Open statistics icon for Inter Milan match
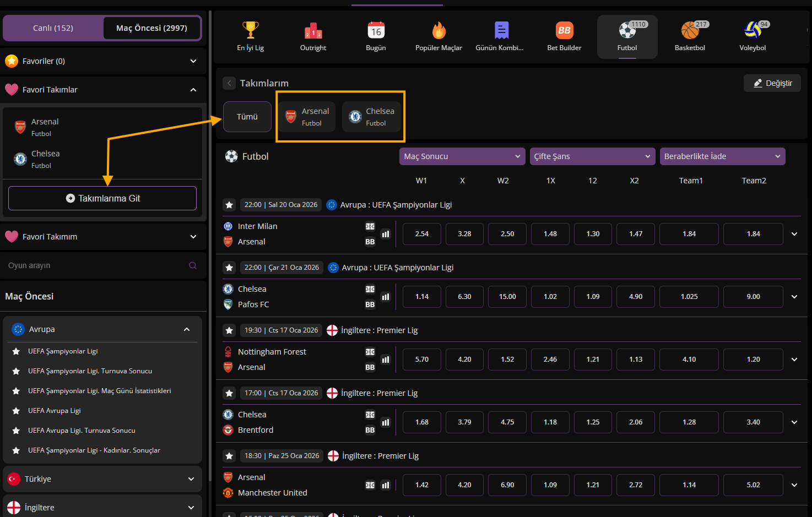 pos(386,234)
